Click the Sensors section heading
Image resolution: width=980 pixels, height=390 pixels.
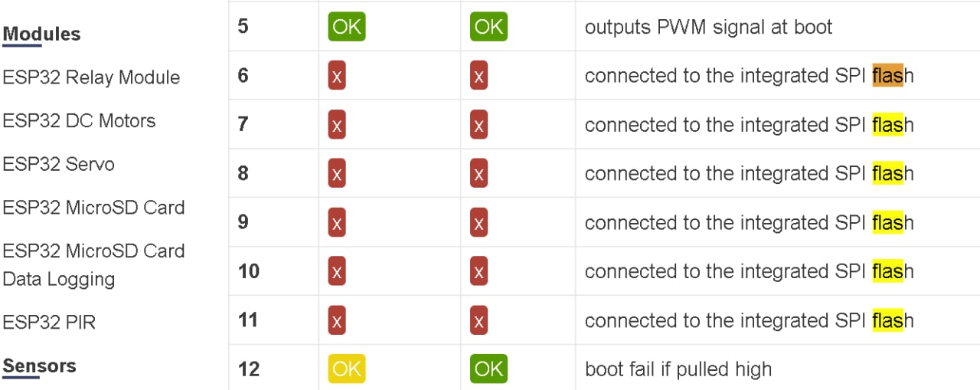(39, 366)
